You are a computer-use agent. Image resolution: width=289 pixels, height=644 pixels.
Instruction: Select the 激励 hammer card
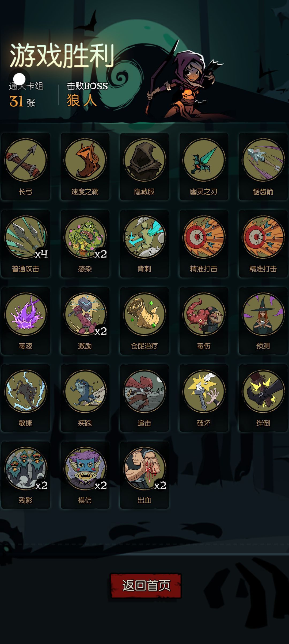click(85, 314)
